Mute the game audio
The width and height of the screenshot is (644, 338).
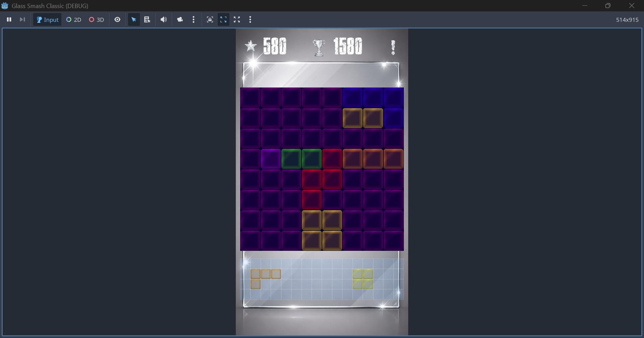pos(163,19)
